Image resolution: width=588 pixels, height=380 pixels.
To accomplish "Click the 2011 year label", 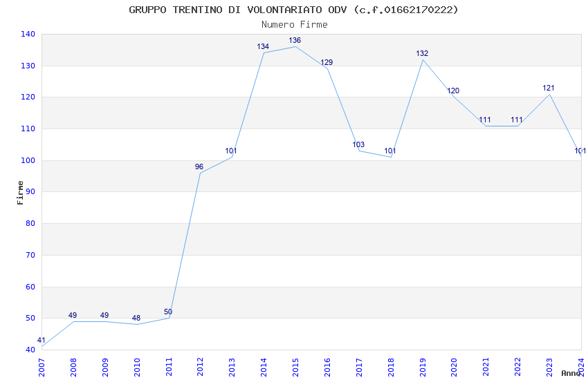I will click(x=169, y=368).
